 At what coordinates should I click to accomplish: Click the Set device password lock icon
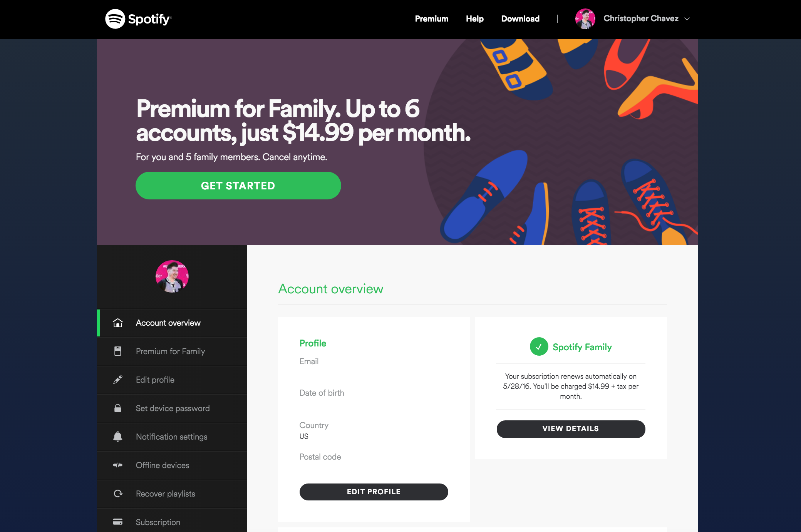[117, 408]
